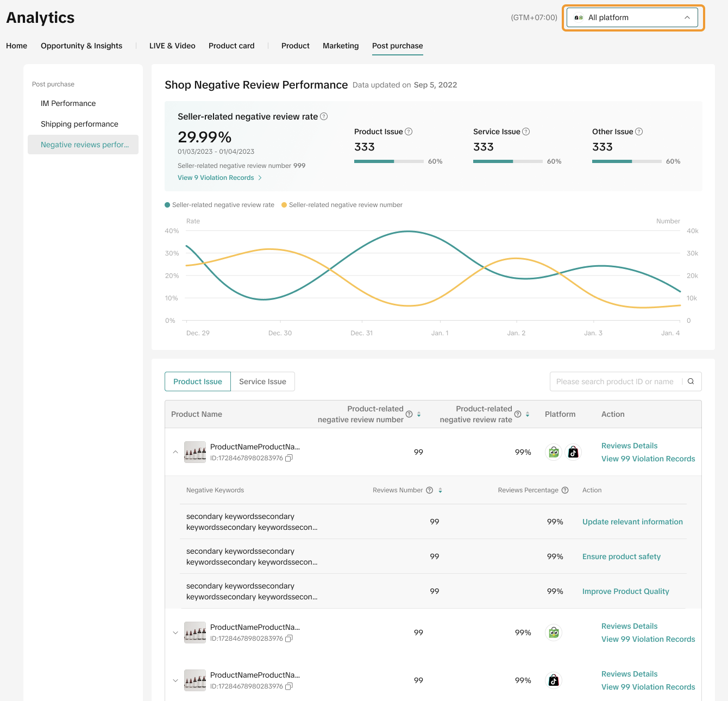Sort by product-related negative review number
728x701 pixels.
[419, 414]
